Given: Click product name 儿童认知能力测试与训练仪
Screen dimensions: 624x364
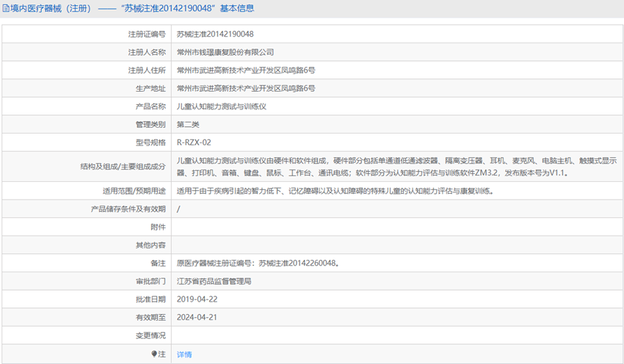Looking at the screenshot, I should (221, 106).
